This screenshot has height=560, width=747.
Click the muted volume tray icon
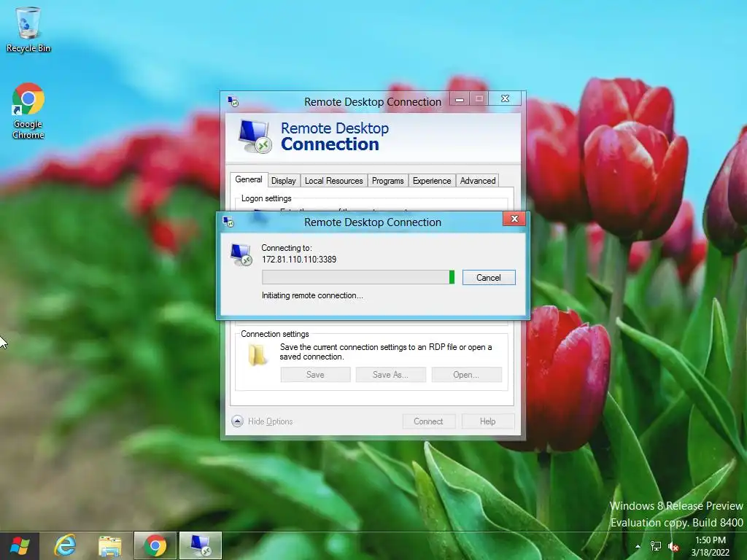673,546
